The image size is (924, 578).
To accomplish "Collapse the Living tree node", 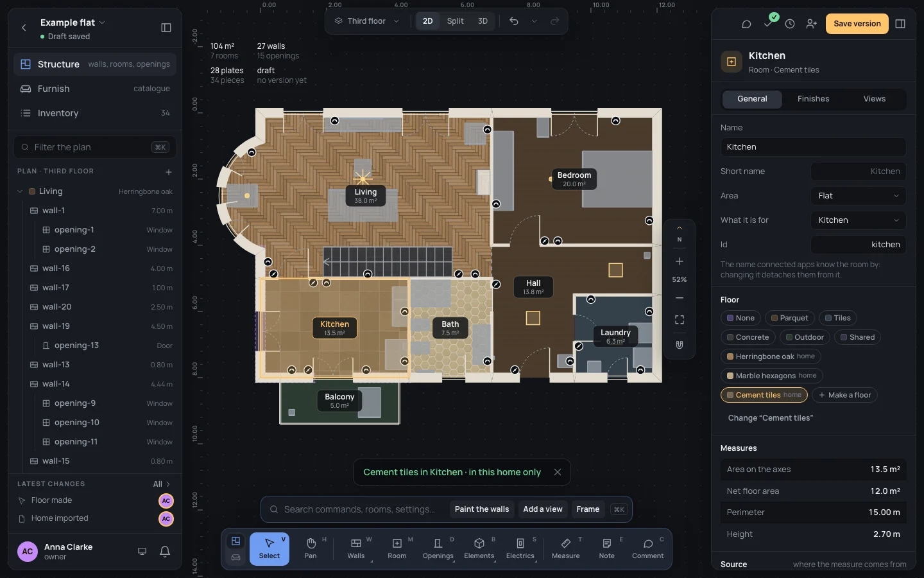I will [x=20, y=191].
